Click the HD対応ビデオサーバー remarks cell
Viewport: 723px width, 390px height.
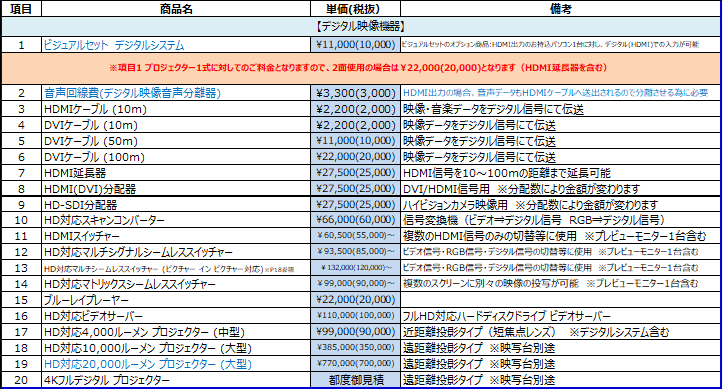pyautogui.click(x=560, y=316)
